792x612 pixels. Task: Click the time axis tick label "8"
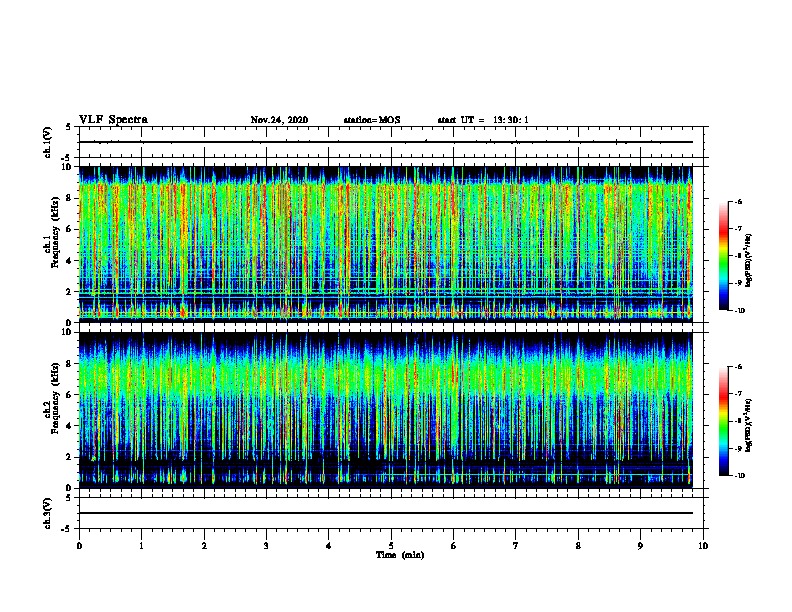point(578,546)
